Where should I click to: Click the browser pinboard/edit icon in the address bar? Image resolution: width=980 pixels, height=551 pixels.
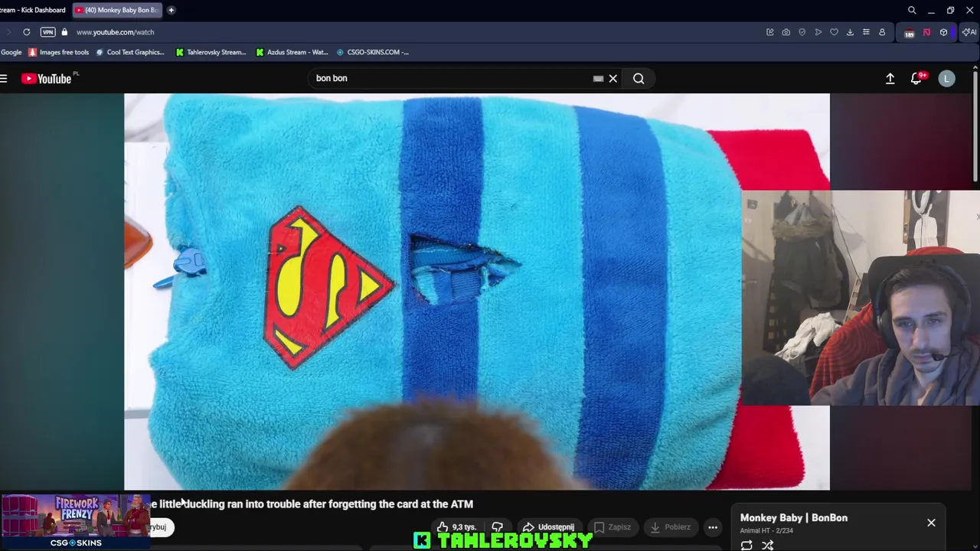click(x=770, y=32)
